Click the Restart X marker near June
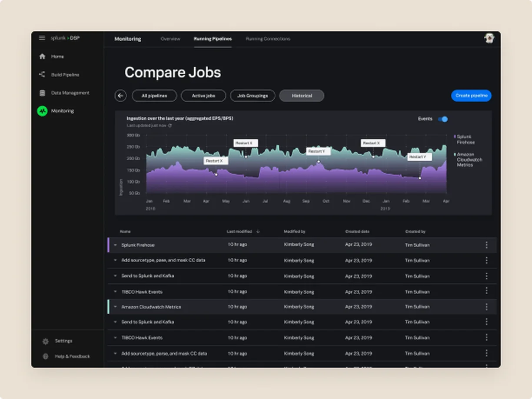The width and height of the screenshot is (532, 399). pos(246,143)
